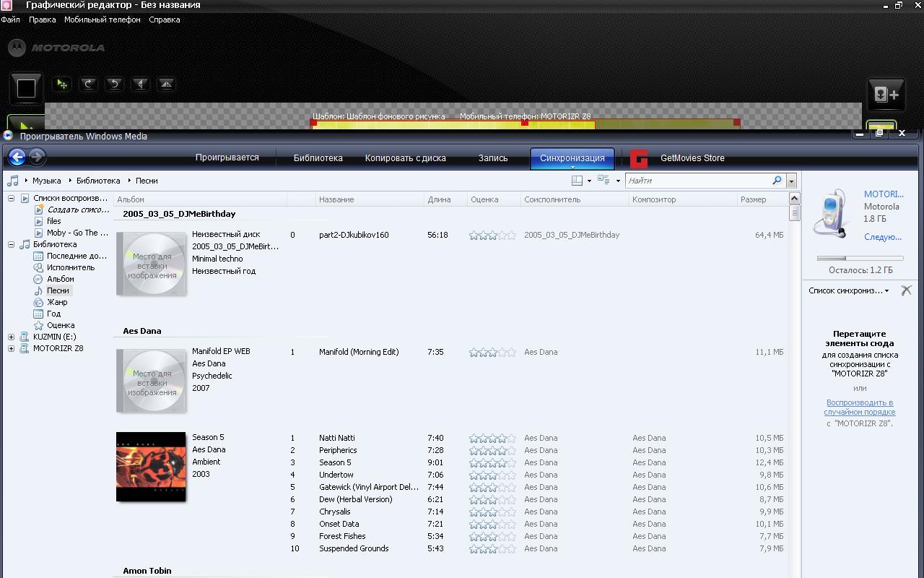Select the Manifold EP WEB placeholder cover
924x578 pixels.
click(x=151, y=381)
